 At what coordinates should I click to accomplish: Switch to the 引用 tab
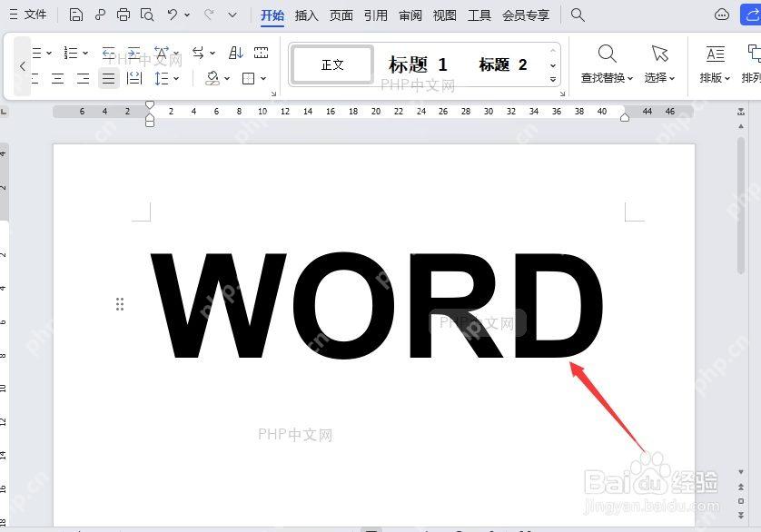(376, 15)
